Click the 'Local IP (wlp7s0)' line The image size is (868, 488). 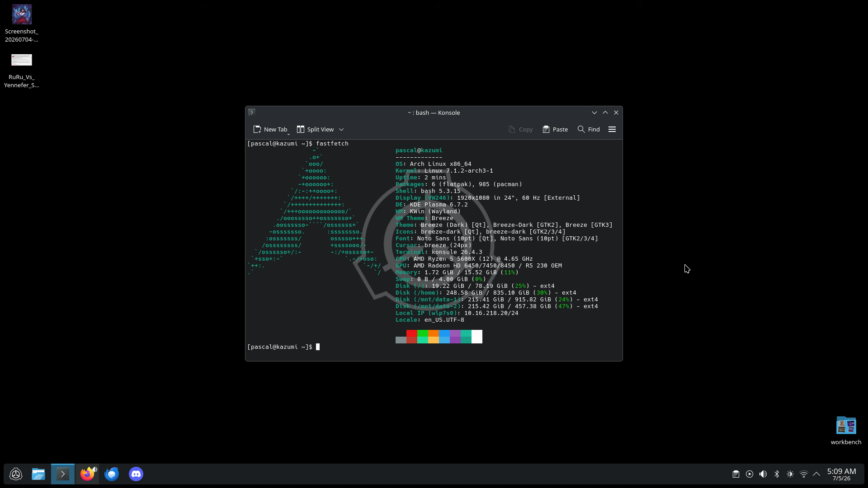click(x=457, y=313)
